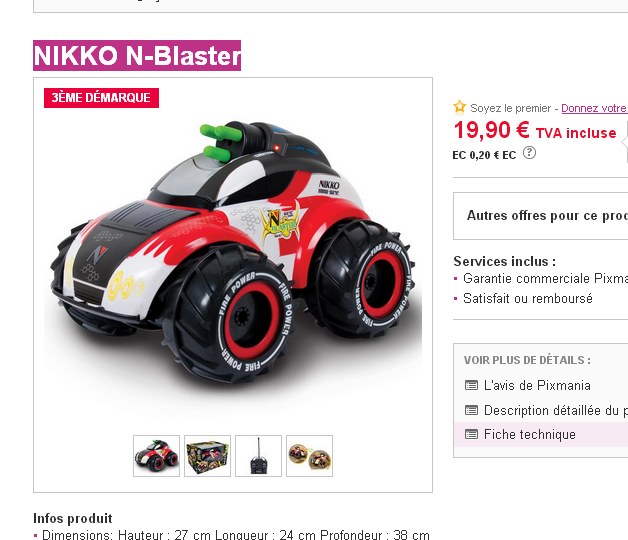Click the yellow star rating icon

click(459, 107)
